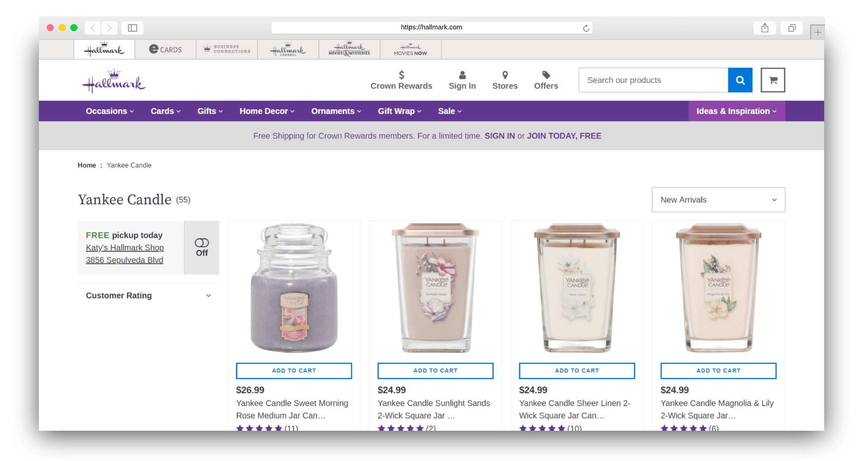Click the blue search magnifier button
868x461 pixels.
click(740, 80)
